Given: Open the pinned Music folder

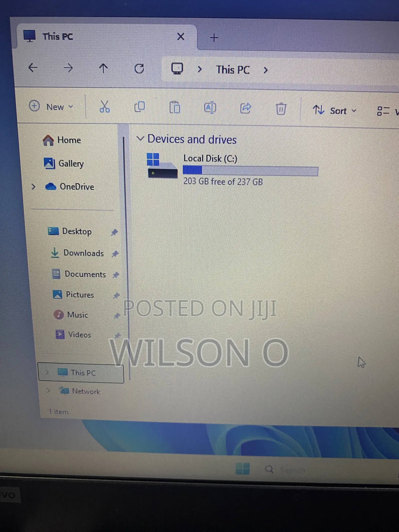Looking at the screenshot, I should pyautogui.click(x=71, y=315).
